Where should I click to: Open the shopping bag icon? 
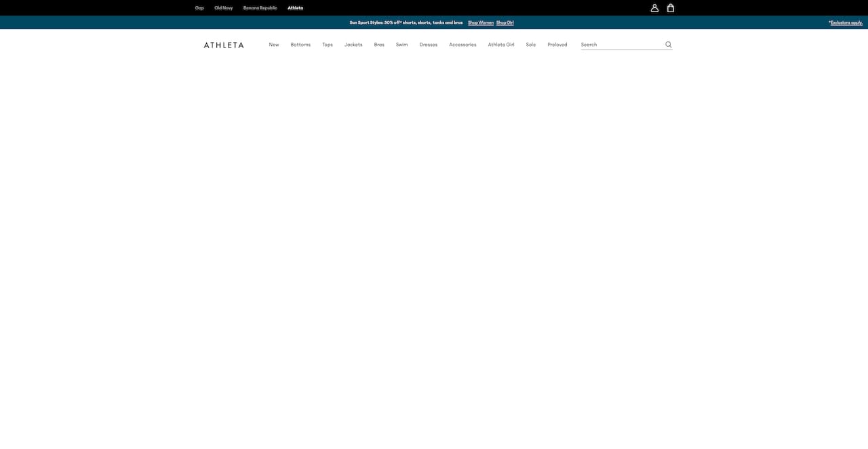click(x=671, y=8)
